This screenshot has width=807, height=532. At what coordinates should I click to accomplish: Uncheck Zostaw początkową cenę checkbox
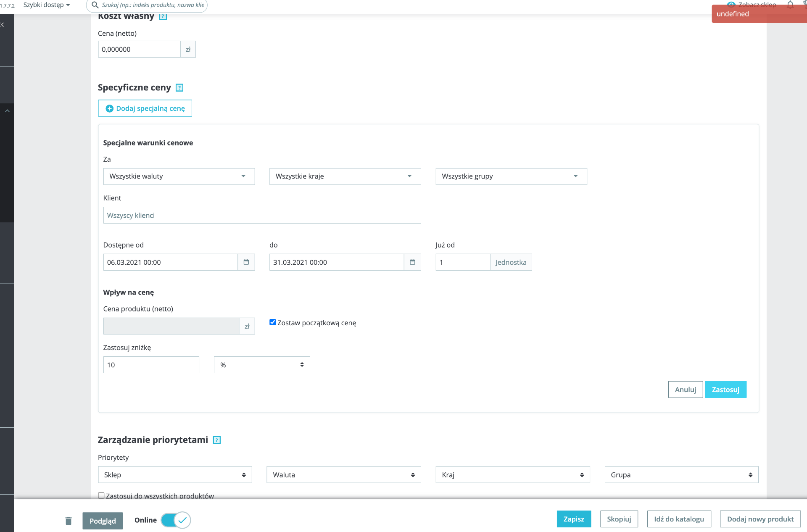(x=273, y=322)
